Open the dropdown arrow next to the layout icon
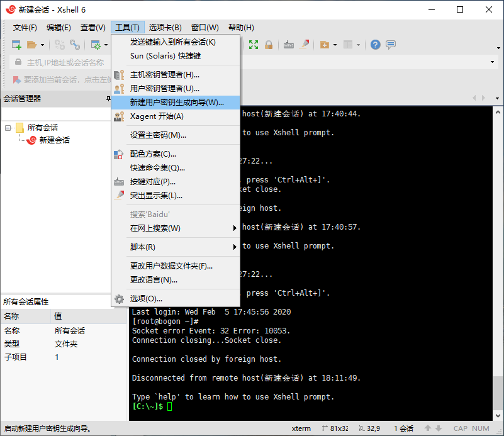This screenshot has height=436, width=504. click(358, 45)
